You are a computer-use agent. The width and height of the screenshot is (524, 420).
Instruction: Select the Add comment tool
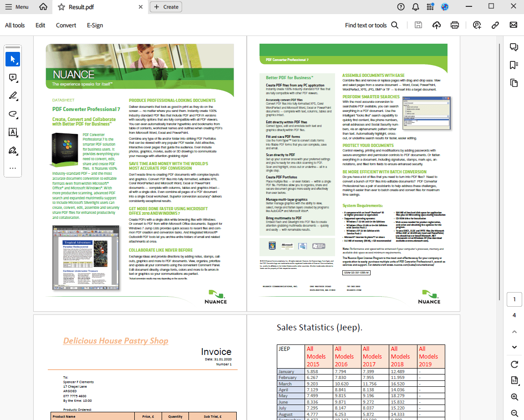pyautogui.click(x=13, y=77)
